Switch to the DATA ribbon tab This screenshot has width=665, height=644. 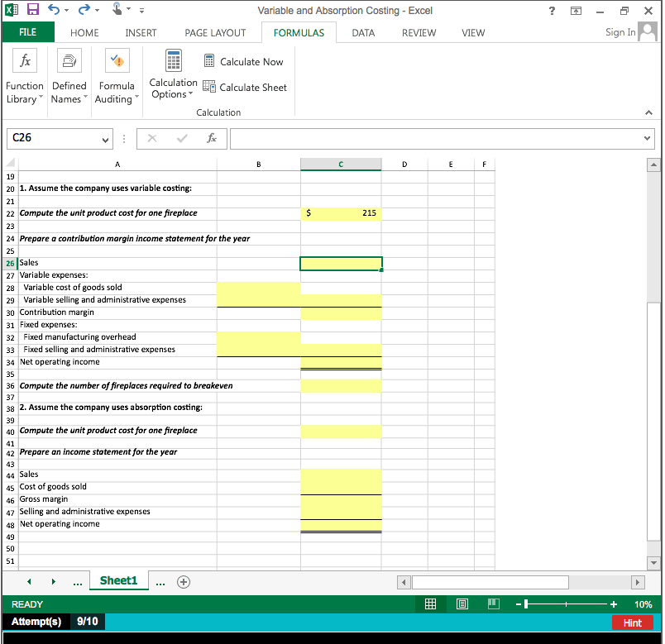pyautogui.click(x=363, y=33)
